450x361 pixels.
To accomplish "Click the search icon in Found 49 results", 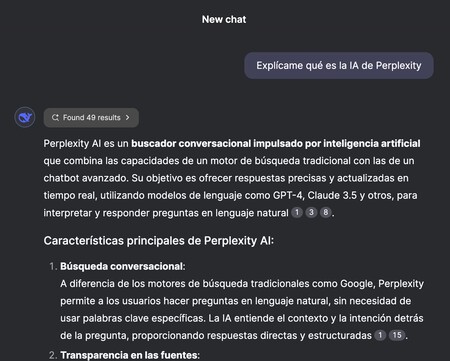I will coord(55,117).
